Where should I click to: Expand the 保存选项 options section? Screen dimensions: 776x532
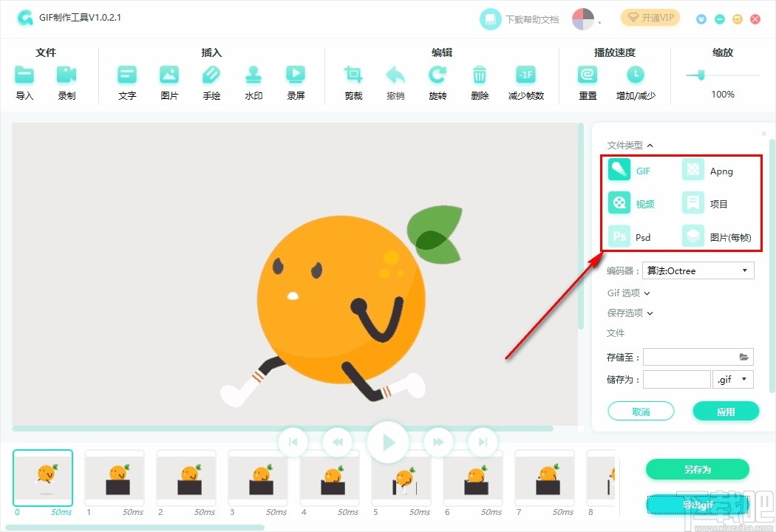630,313
